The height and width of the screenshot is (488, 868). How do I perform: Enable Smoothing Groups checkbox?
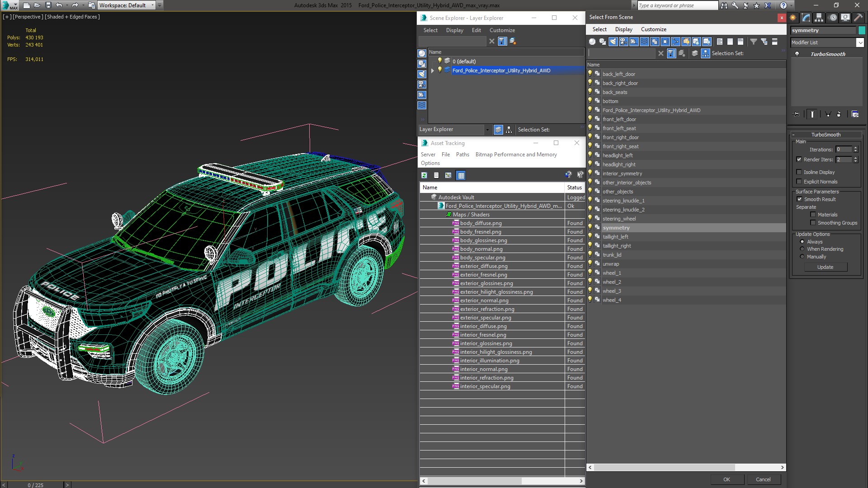(813, 223)
